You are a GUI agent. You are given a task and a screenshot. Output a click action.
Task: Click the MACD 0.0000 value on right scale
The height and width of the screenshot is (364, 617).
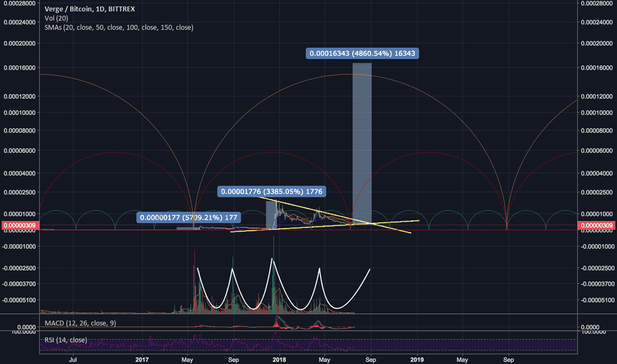590,327
